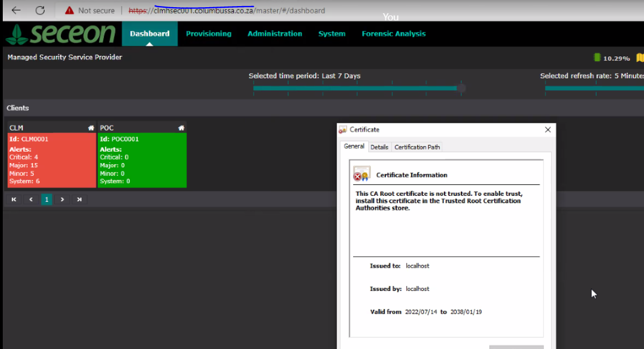Open the CLM client home icon
This screenshot has height=349, width=644.
pyautogui.click(x=91, y=128)
